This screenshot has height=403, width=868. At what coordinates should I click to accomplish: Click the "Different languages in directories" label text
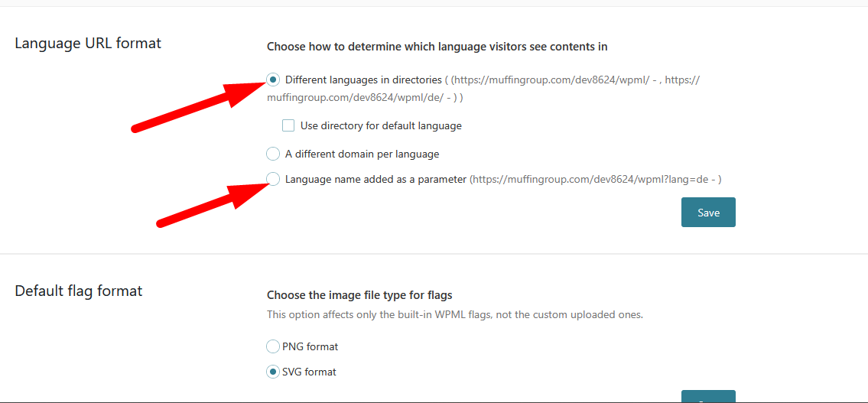point(363,80)
